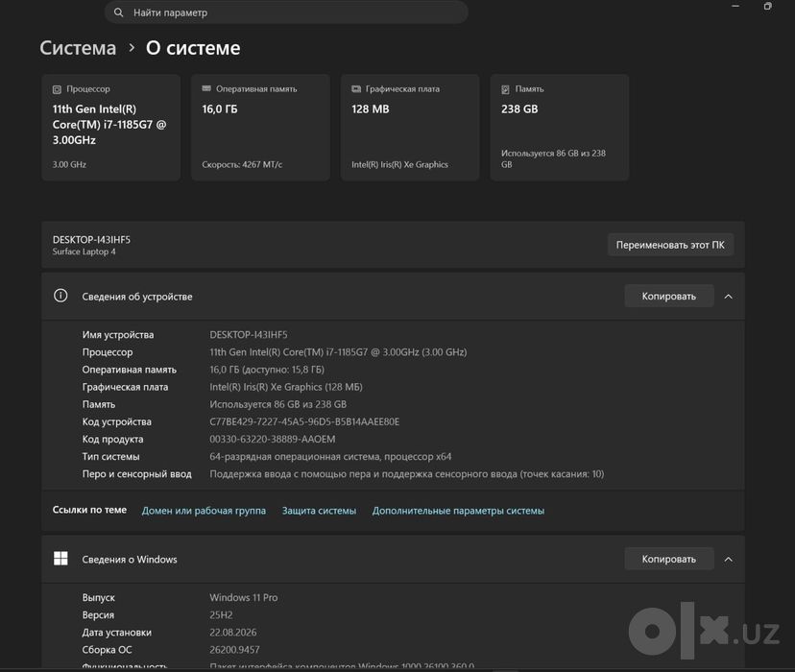Click the 'Дата установки' row label

(116, 632)
